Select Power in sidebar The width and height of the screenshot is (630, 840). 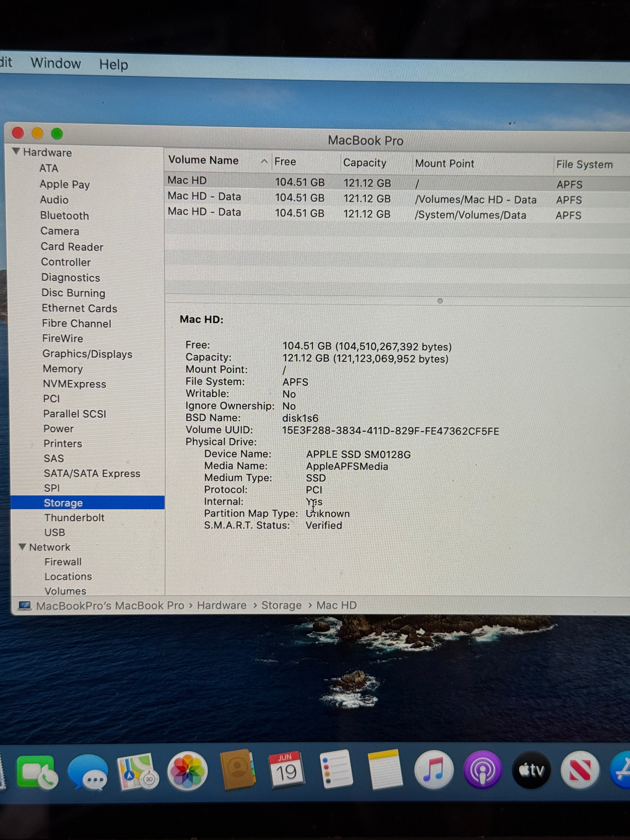[59, 428]
